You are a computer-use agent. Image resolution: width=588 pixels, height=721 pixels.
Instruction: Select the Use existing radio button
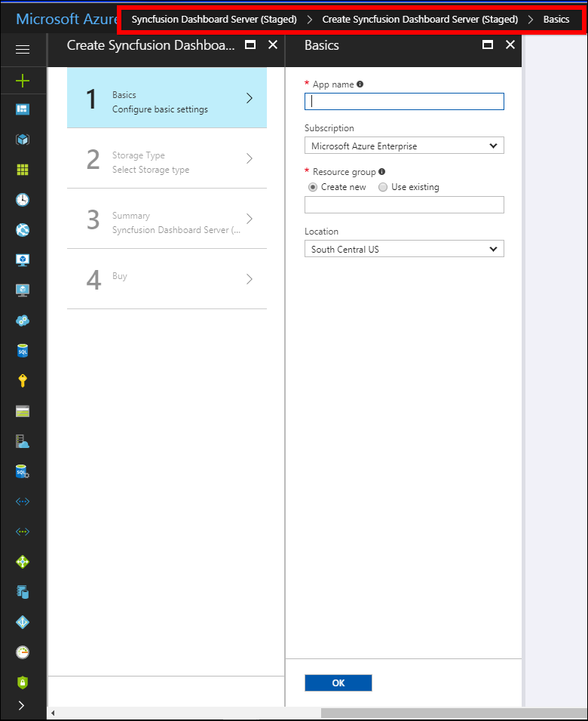(383, 187)
